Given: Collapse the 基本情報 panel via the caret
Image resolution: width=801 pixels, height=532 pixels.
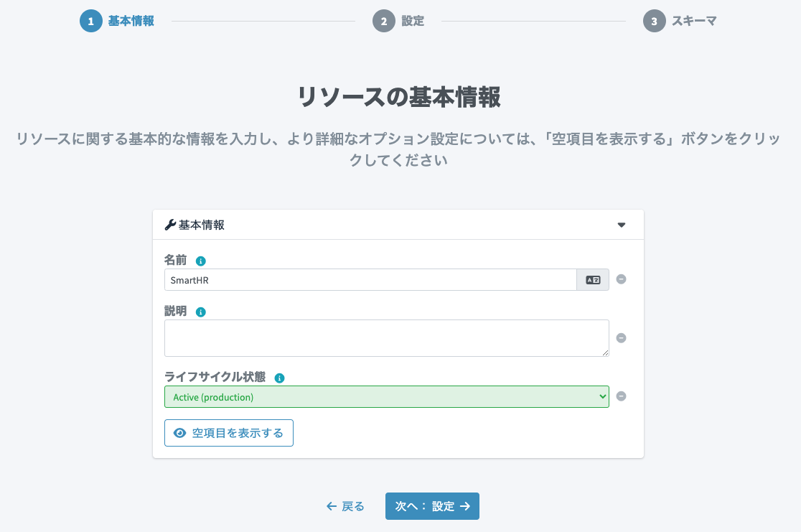Looking at the screenshot, I should [621, 225].
